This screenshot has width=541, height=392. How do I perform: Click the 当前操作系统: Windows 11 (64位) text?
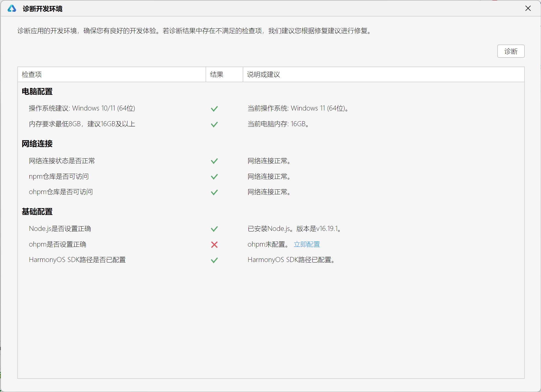pyautogui.click(x=298, y=108)
